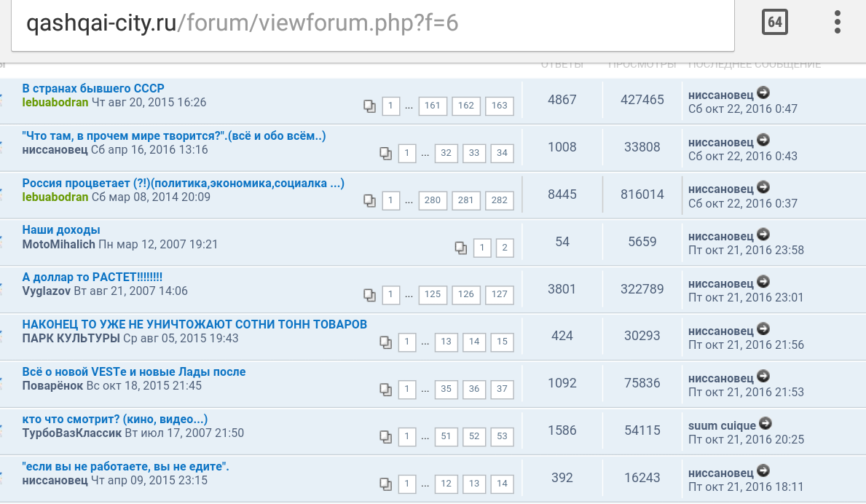Go to last post in "В странах бывшего СССР"
The width and height of the screenshot is (866, 504).
(x=763, y=92)
